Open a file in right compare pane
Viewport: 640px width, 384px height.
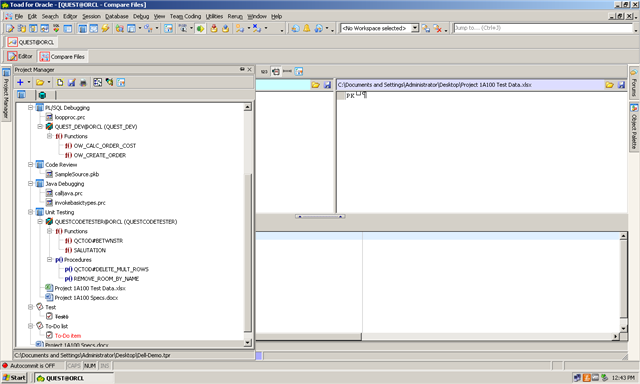[x=609, y=85]
